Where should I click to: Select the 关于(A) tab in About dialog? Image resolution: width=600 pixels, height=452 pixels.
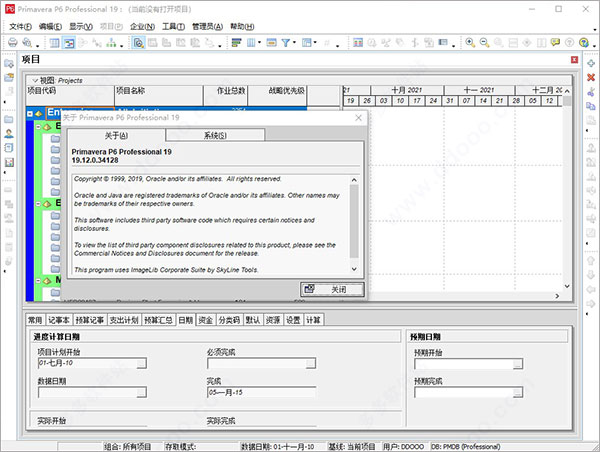[x=116, y=135]
